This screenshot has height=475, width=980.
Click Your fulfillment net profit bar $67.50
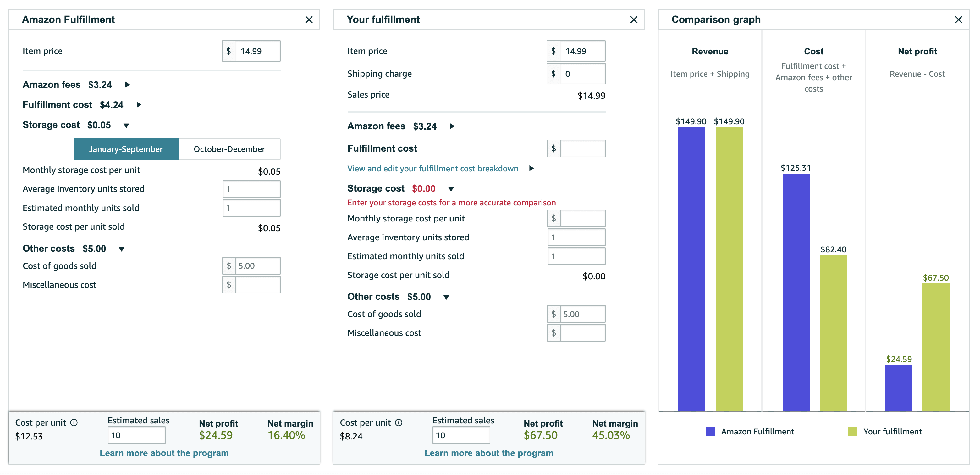[x=936, y=348]
